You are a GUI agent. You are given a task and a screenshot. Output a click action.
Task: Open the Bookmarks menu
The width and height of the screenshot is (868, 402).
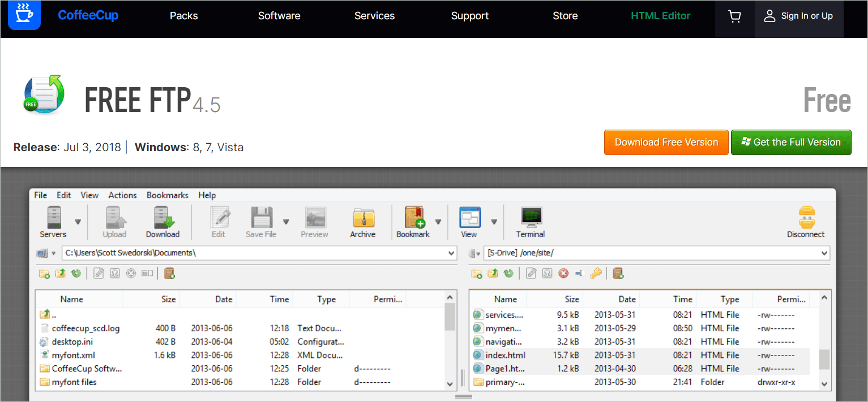pyautogui.click(x=168, y=195)
